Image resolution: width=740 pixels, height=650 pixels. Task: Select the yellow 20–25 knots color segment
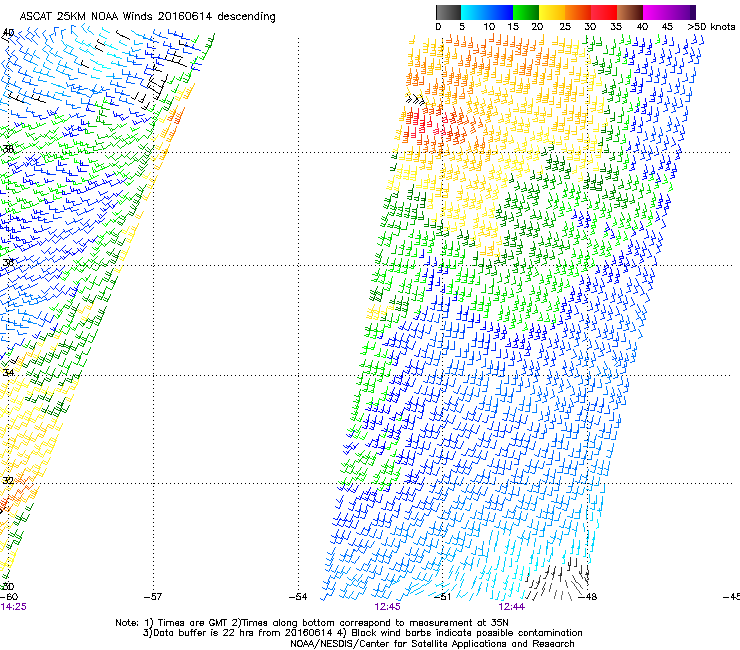coord(552,12)
